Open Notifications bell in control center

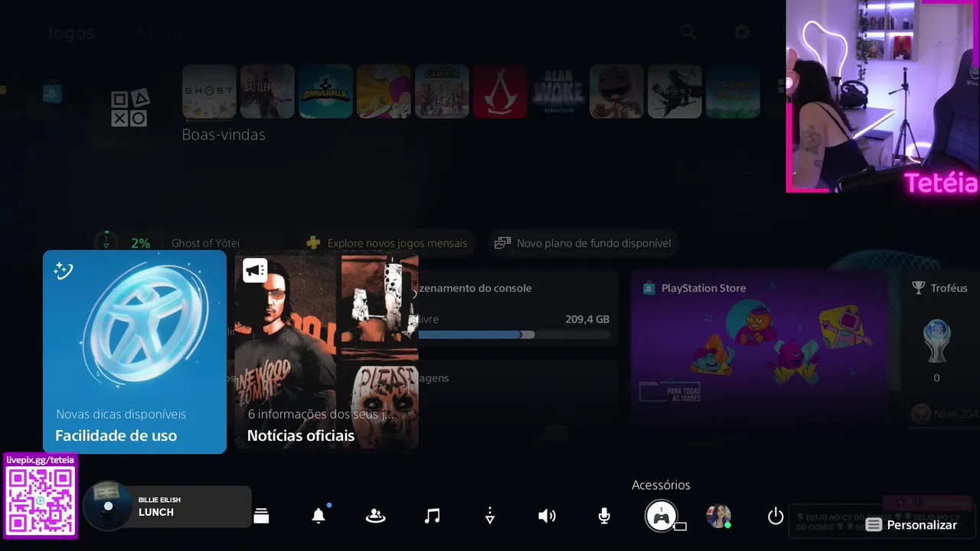coord(318,516)
